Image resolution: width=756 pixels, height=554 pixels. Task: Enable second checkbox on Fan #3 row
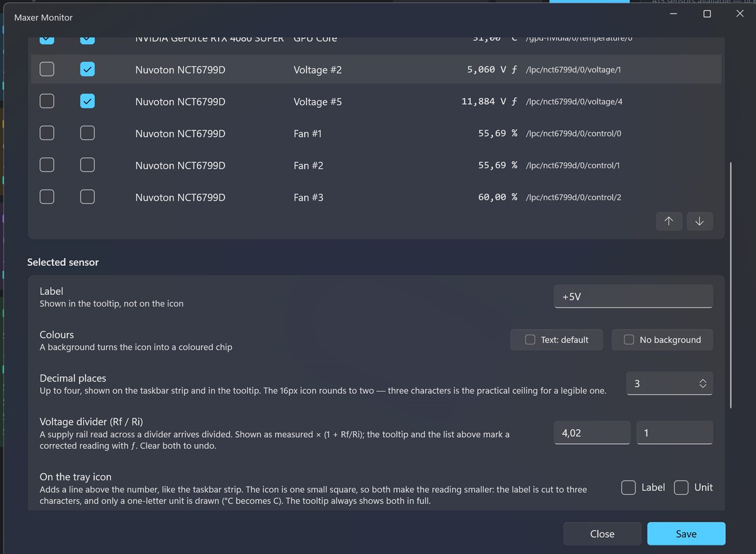(87, 197)
